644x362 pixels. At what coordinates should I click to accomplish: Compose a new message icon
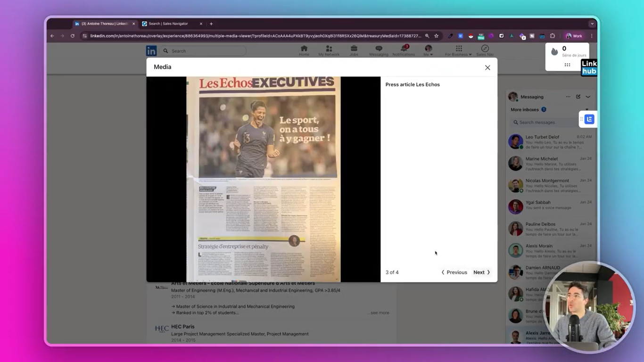578,97
